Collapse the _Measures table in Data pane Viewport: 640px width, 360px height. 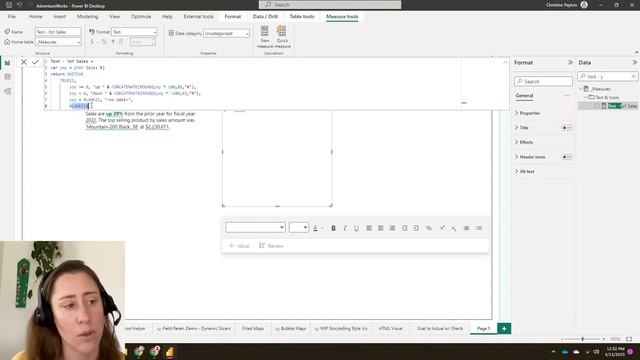pyautogui.click(x=581, y=89)
